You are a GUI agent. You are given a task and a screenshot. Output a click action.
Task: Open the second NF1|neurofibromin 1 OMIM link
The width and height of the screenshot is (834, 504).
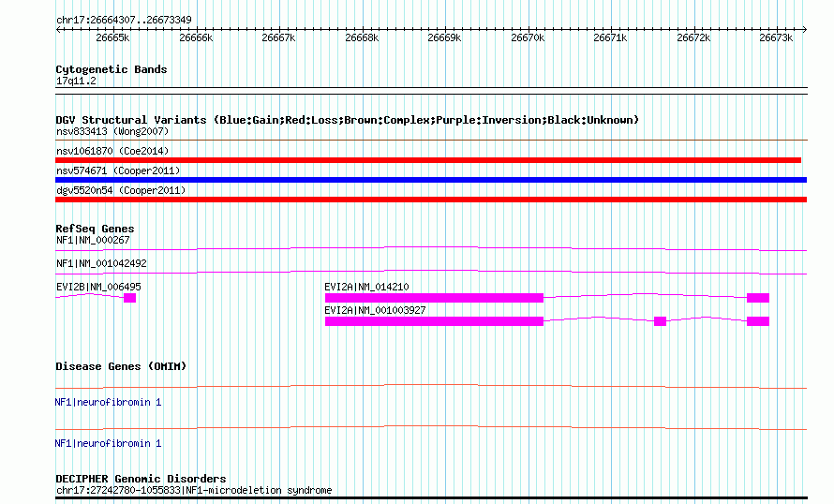coord(108,443)
